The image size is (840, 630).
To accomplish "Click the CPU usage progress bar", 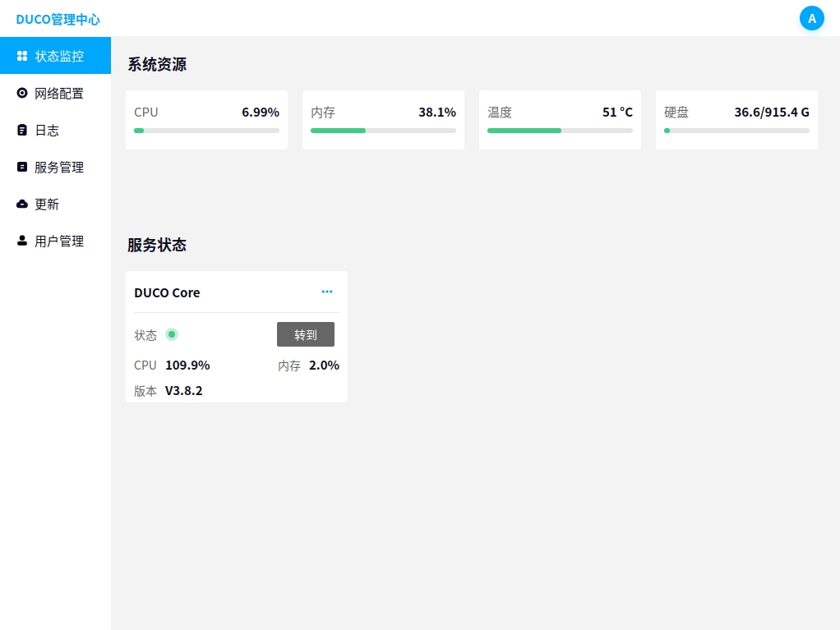I will point(206,131).
